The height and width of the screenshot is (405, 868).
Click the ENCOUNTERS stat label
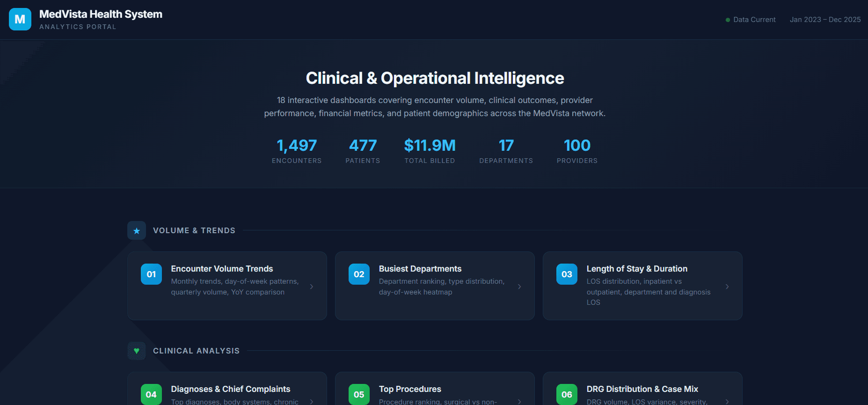point(297,161)
